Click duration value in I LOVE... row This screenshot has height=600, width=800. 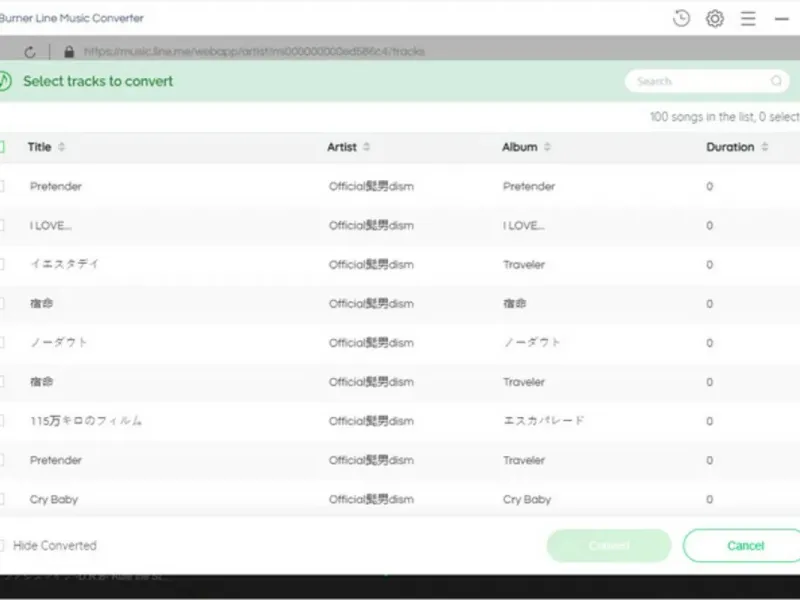[x=709, y=226]
